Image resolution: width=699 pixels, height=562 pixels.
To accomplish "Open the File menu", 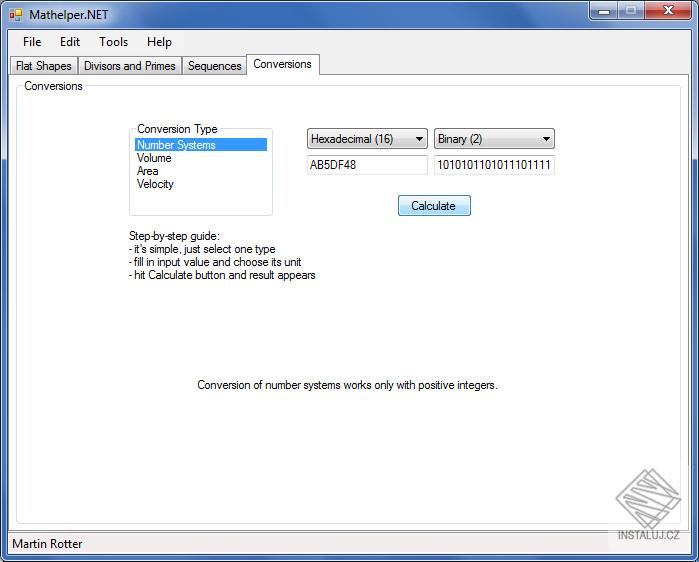I will [32, 42].
